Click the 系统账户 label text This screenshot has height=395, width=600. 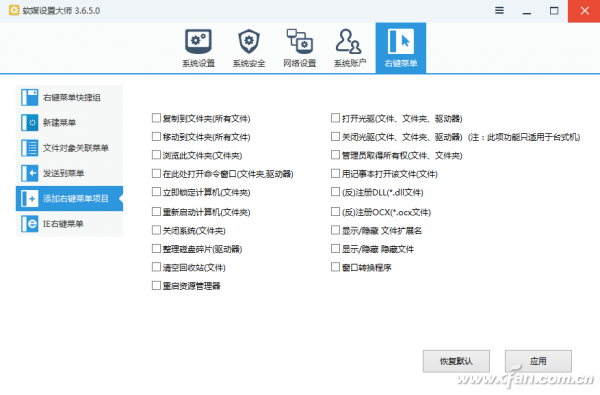pyautogui.click(x=350, y=63)
